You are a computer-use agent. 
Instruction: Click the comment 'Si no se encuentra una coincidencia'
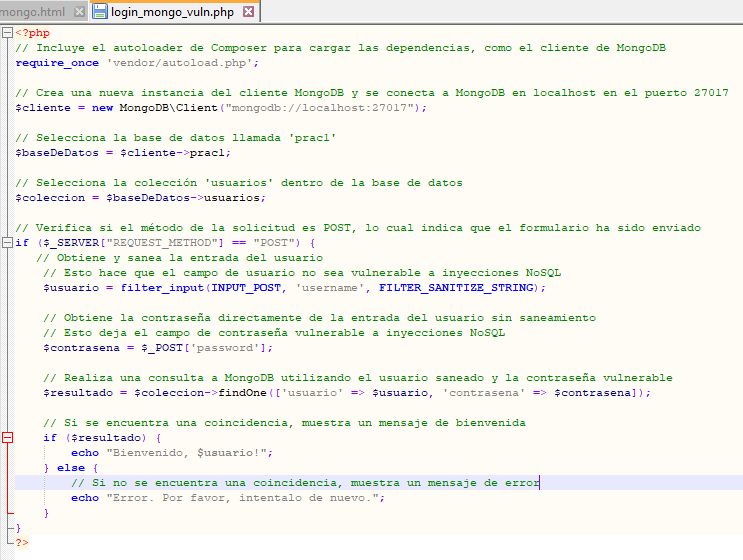[306, 483]
